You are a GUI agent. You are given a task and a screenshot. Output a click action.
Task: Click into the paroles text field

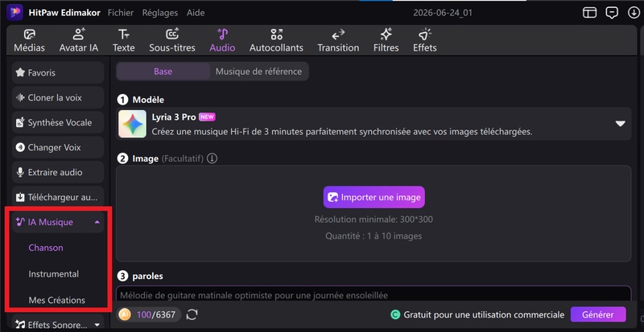374,295
